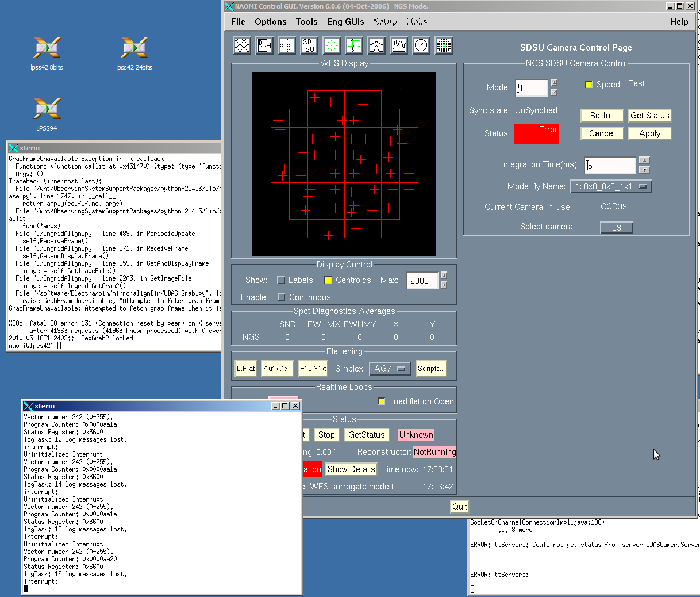Open the clock dial toolbar icon
The width and height of the screenshot is (700, 597).
pyautogui.click(x=421, y=45)
